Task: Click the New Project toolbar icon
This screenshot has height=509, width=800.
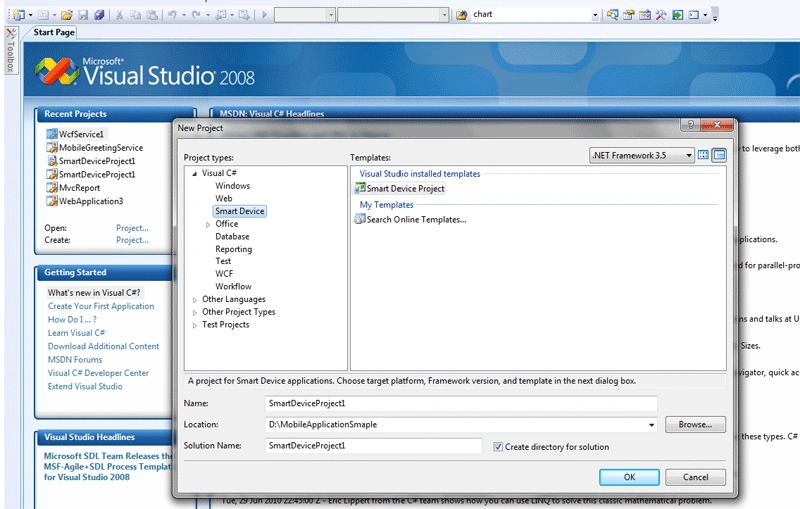Action: click(19, 15)
